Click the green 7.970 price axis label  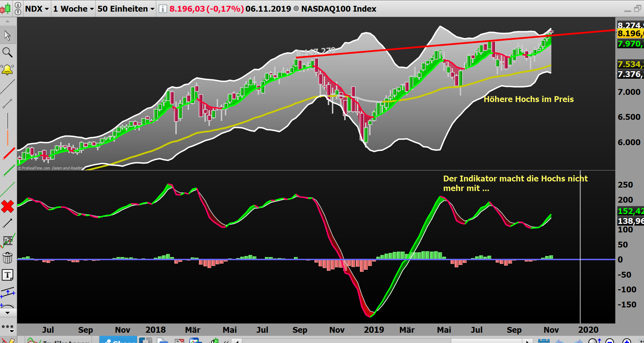coord(630,44)
